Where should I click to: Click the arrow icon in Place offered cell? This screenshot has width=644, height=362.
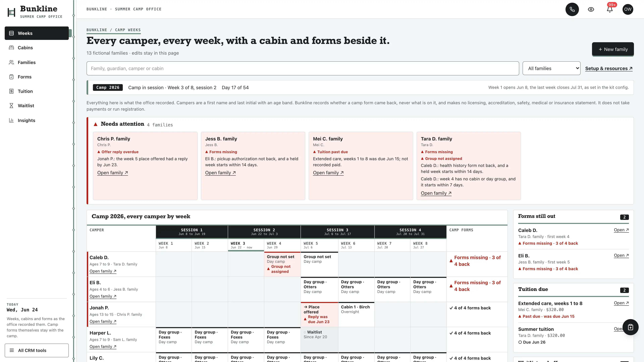(x=306, y=307)
